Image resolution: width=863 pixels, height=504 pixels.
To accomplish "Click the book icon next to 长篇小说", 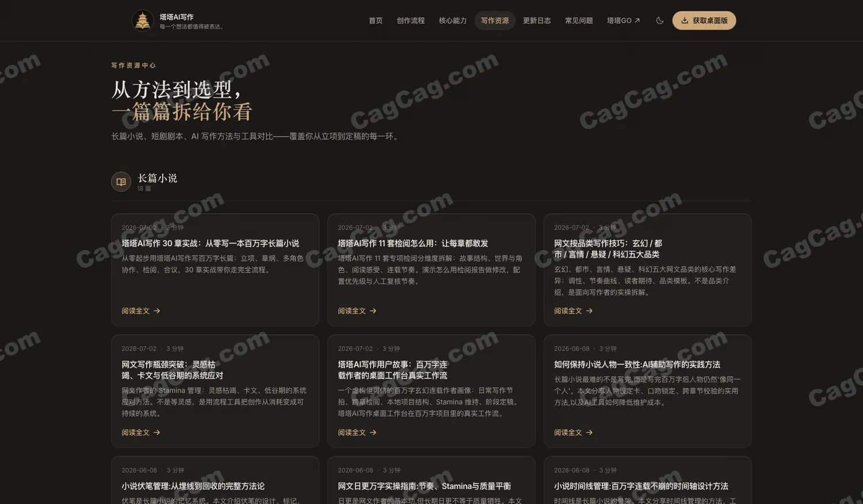I will [121, 182].
